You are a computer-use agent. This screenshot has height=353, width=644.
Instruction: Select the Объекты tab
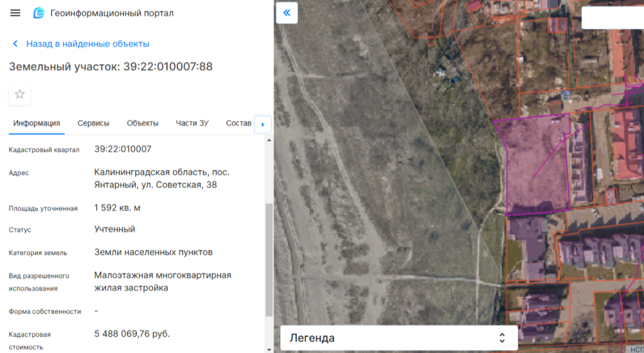click(142, 123)
